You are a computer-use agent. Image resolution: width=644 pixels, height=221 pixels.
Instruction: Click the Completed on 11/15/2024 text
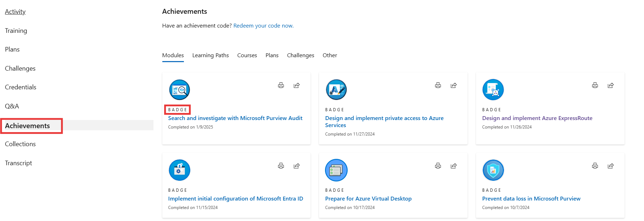click(x=193, y=208)
